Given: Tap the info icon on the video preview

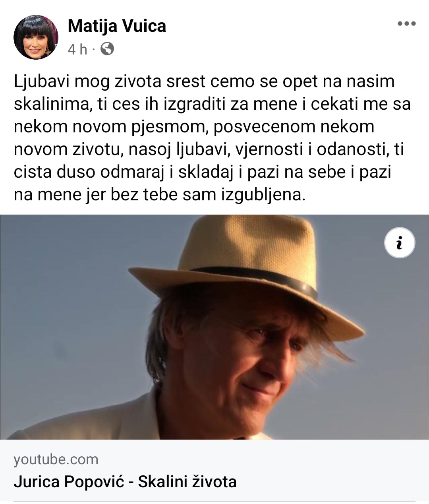Looking at the screenshot, I should (x=400, y=243).
